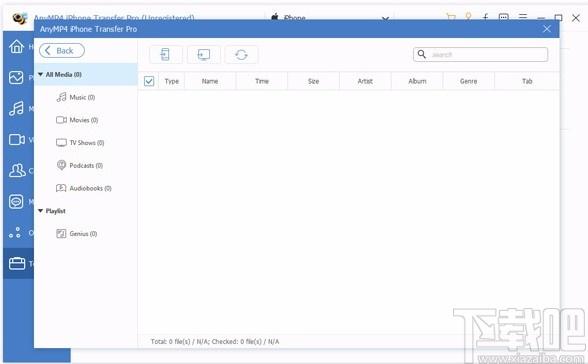Click the refresh toolbar icon
Screen dimensions: 588x364
point(241,55)
